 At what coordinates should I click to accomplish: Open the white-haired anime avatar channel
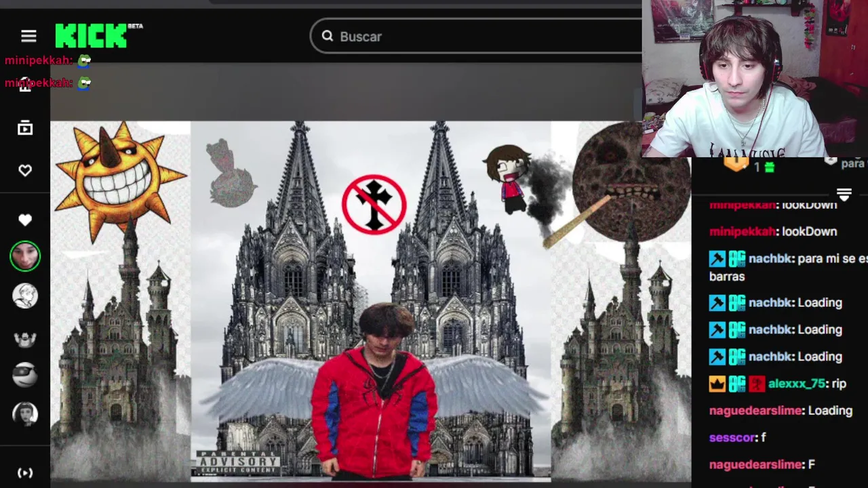tap(25, 296)
